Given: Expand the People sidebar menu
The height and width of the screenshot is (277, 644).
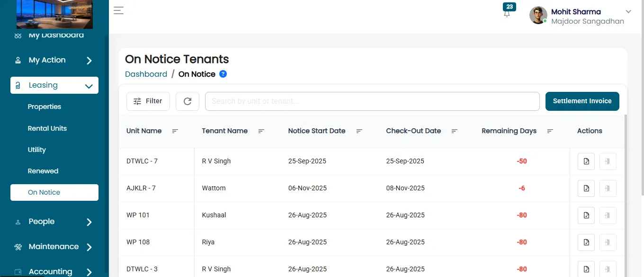Looking at the screenshot, I should [54, 222].
